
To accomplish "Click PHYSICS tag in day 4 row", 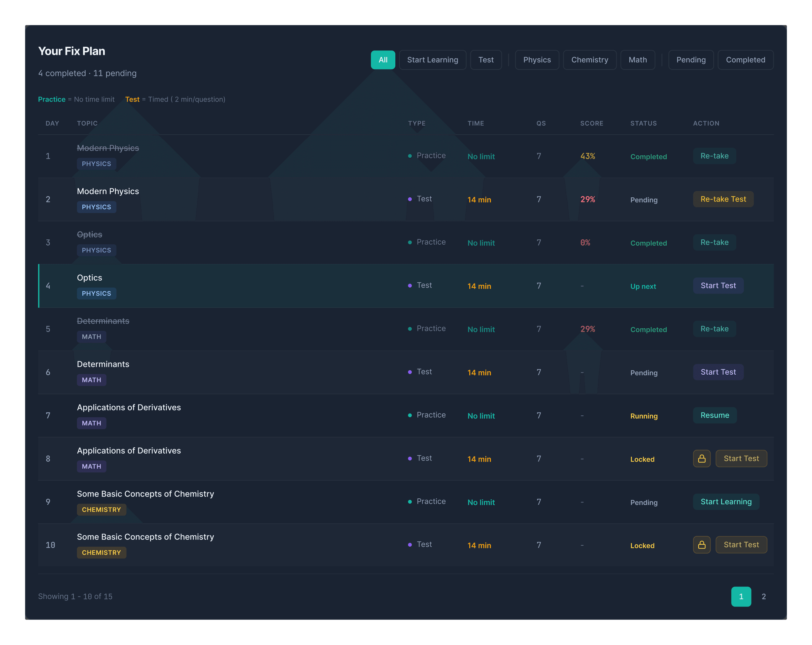I will tap(96, 293).
